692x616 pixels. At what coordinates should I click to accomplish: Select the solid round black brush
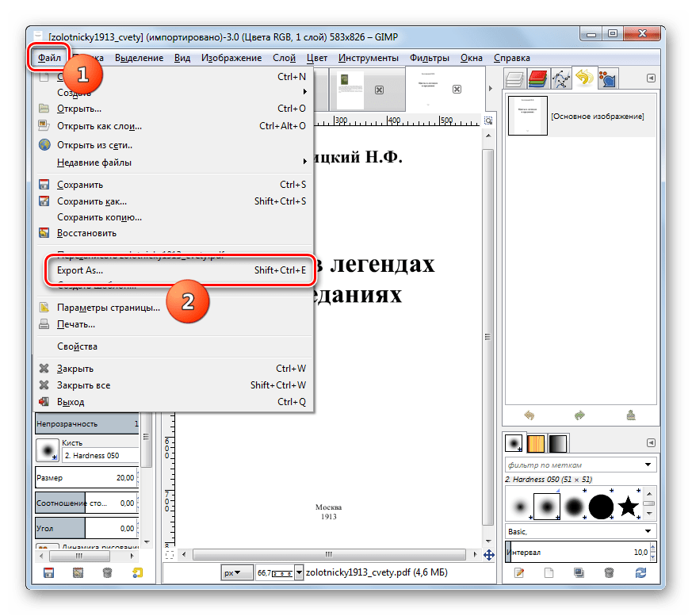601,507
